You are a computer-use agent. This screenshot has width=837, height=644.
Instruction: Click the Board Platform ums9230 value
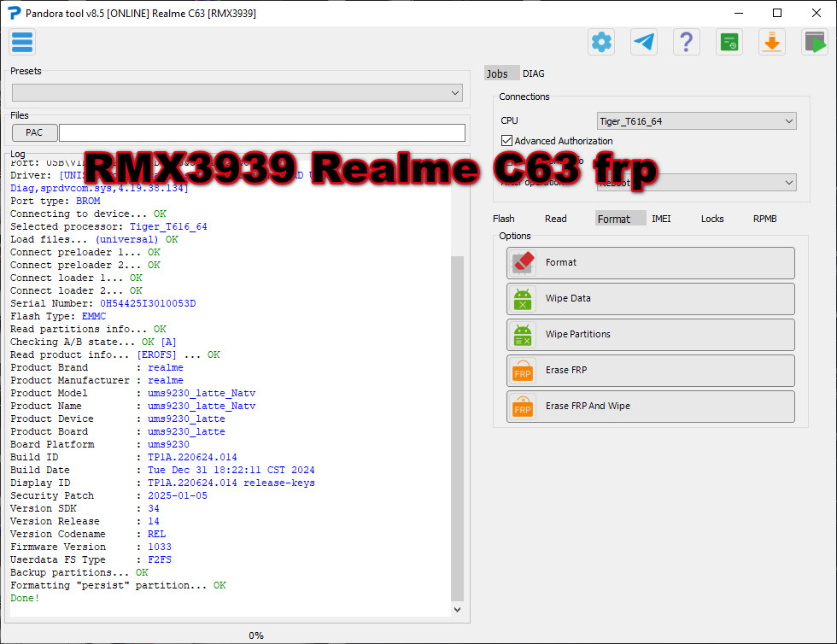pos(168,444)
